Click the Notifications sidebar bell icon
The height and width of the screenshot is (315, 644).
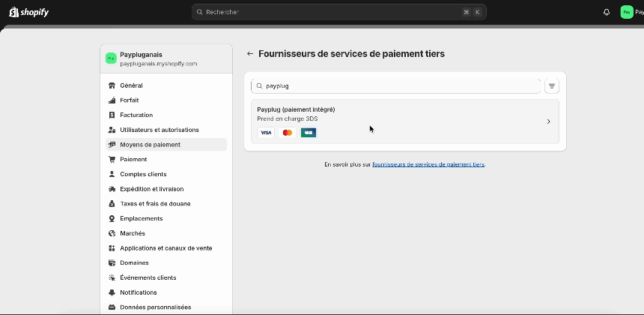[112, 292]
